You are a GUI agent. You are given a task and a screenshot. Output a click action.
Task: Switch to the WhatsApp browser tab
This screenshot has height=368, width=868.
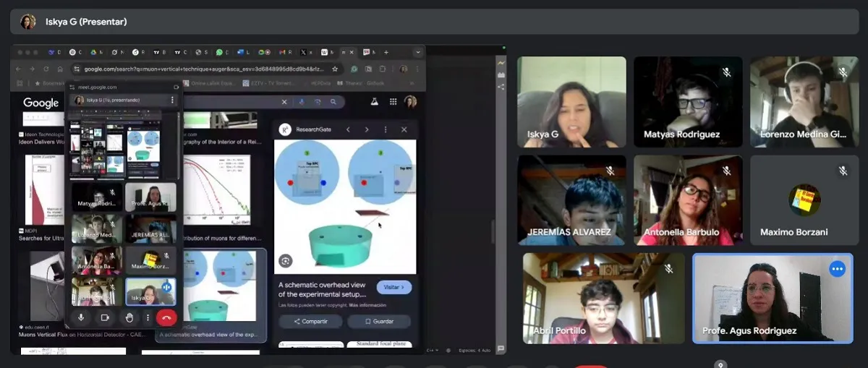click(x=218, y=52)
